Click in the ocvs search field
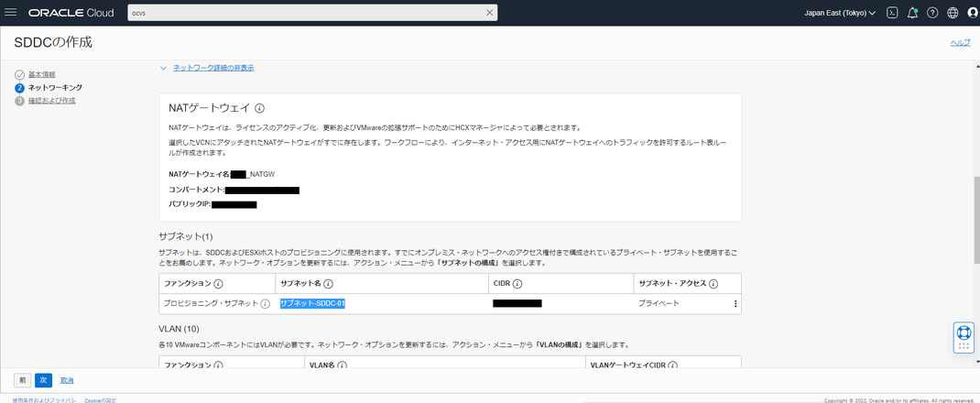Viewport: 980px width, 403px height. (x=306, y=13)
